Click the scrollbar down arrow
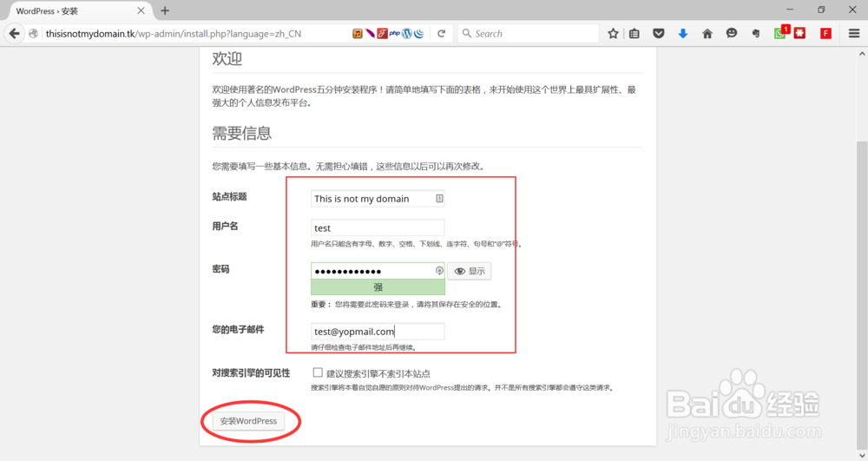868x461 pixels. pyautogui.click(x=862, y=456)
